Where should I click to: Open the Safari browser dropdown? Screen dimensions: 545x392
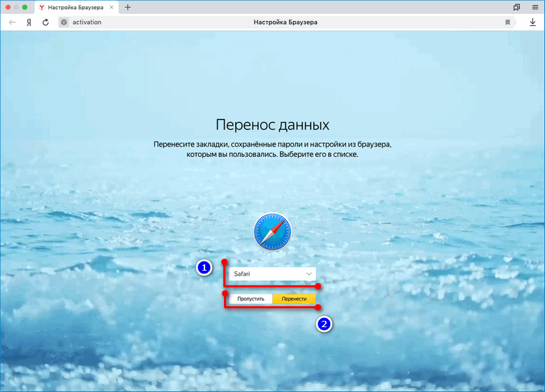click(x=272, y=274)
